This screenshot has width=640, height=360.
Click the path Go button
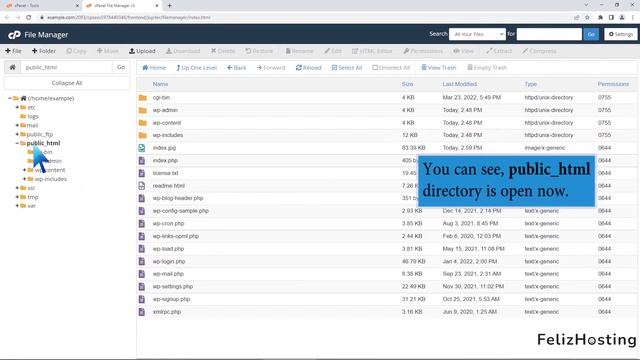click(121, 67)
